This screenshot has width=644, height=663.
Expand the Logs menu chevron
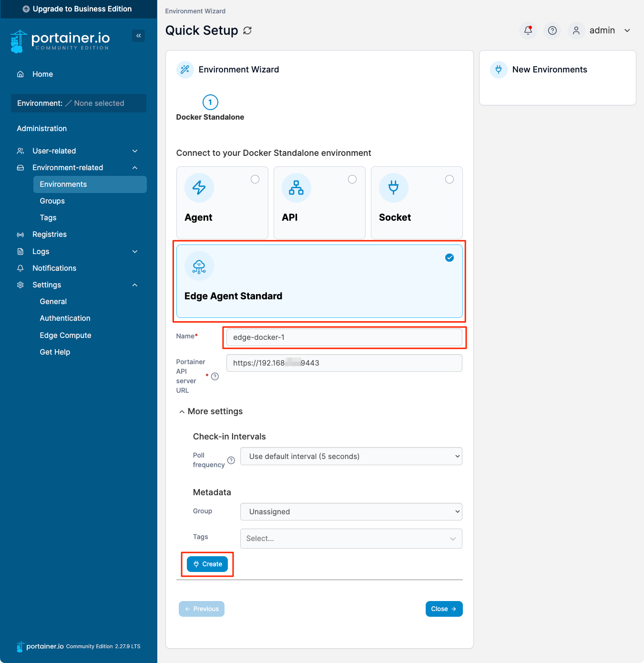point(135,252)
